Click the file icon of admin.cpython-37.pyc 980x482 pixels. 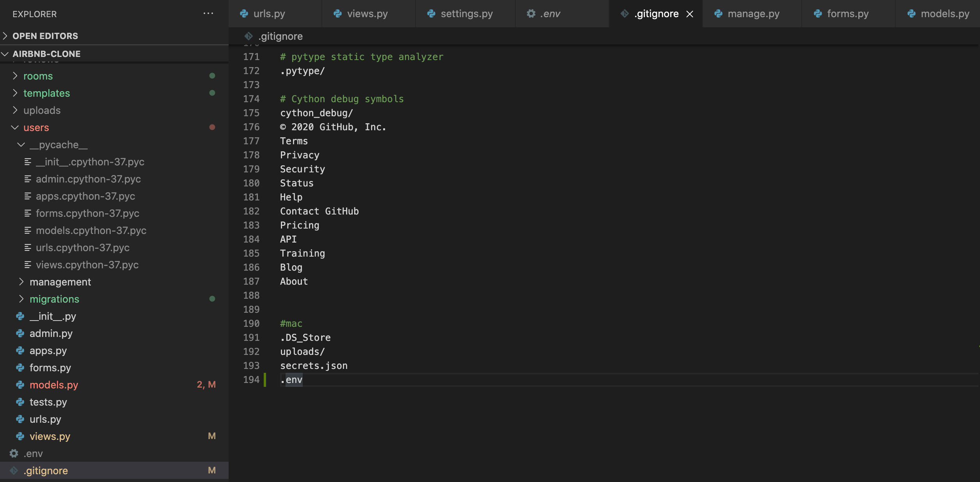click(28, 179)
